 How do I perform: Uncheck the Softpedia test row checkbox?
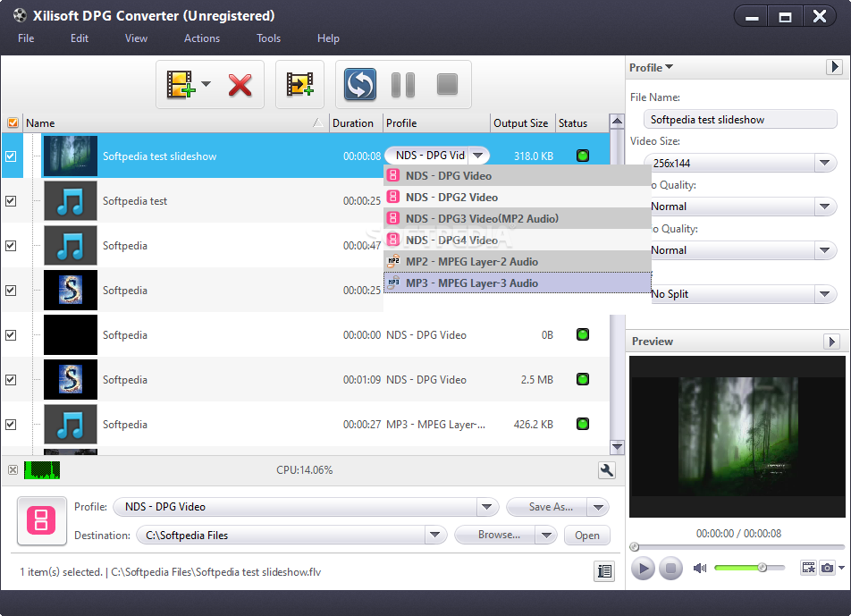pyautogui.click(x=11, y=201)
